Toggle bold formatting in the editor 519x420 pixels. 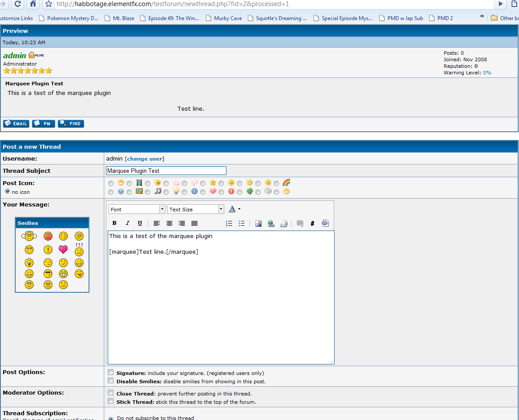point(115,224)
